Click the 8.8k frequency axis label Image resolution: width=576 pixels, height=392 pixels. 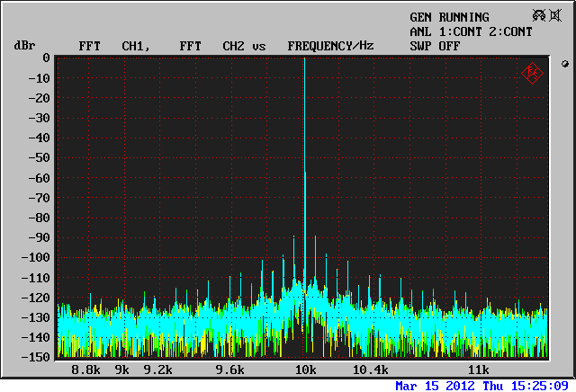[x=85, y=370]
